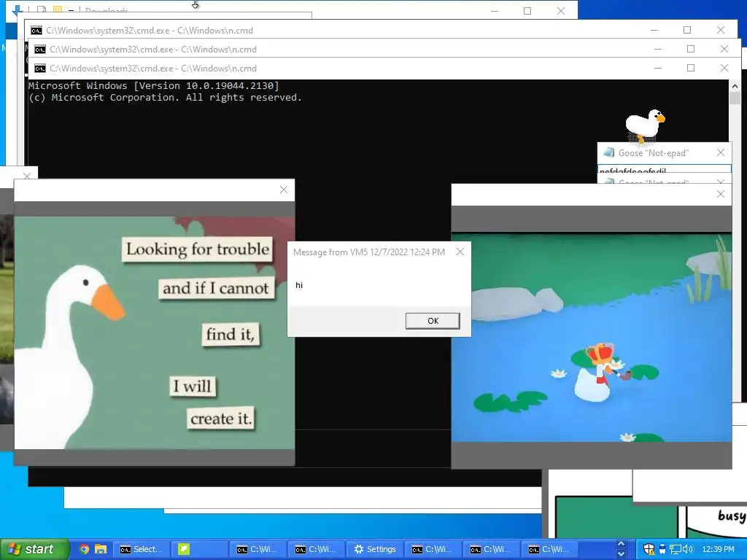The width and height of the screenshot is (747, 560).
Task: Open the volume speaker tray icon
Action: click(688, 549)
